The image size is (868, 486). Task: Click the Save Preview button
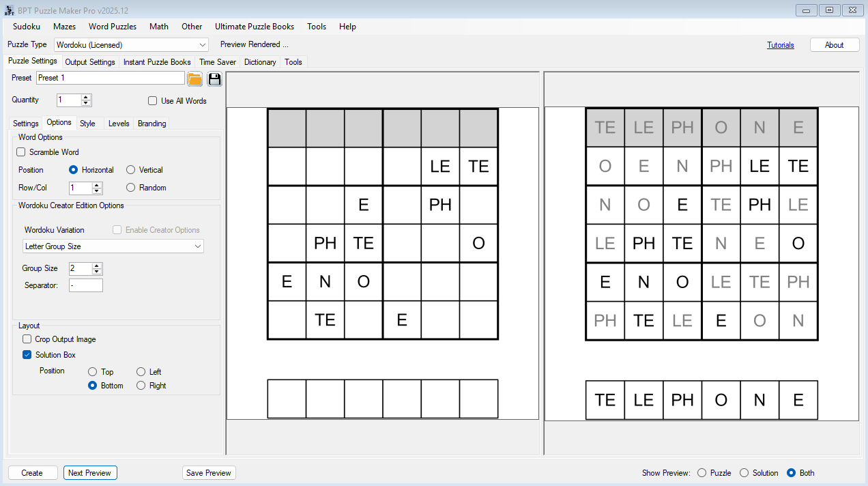[209, 473]
